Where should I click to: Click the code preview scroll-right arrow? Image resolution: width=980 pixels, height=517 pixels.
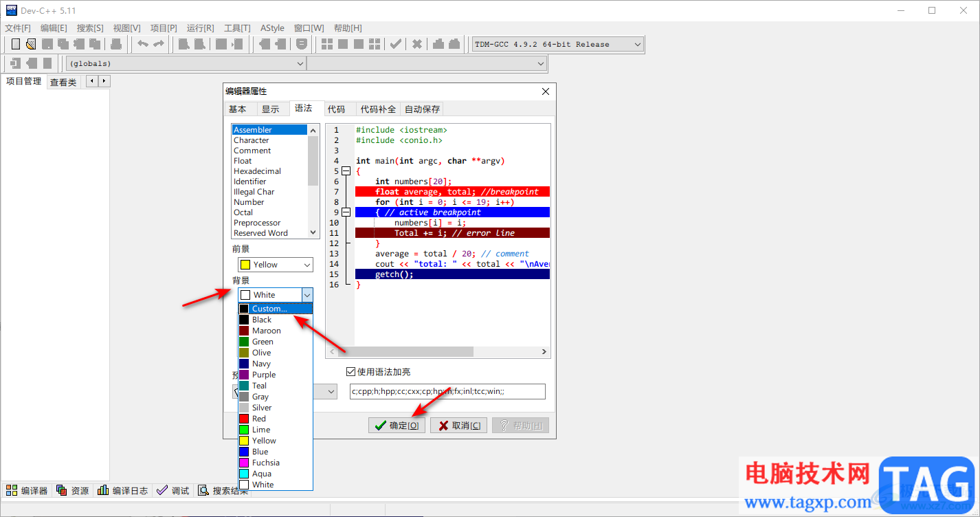click(x=544, y=351)
